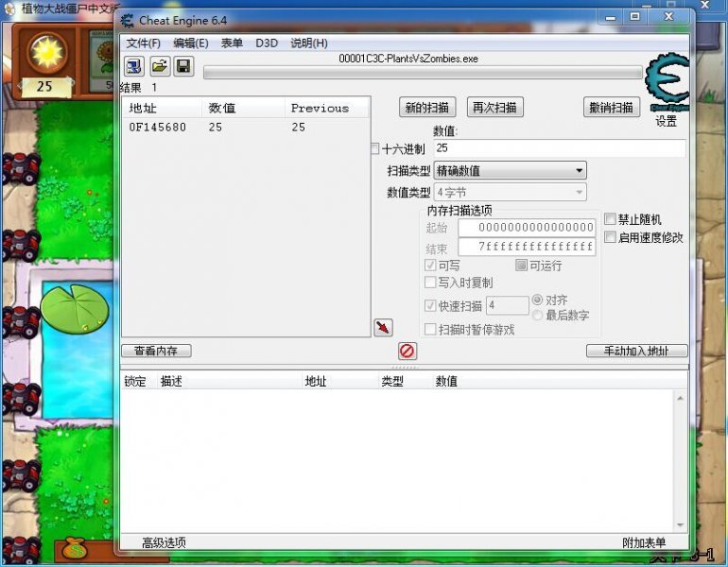728x567 pixels.
Task: Click the Cheat Engine title bar icon
Action: click(x=128, y=21)
